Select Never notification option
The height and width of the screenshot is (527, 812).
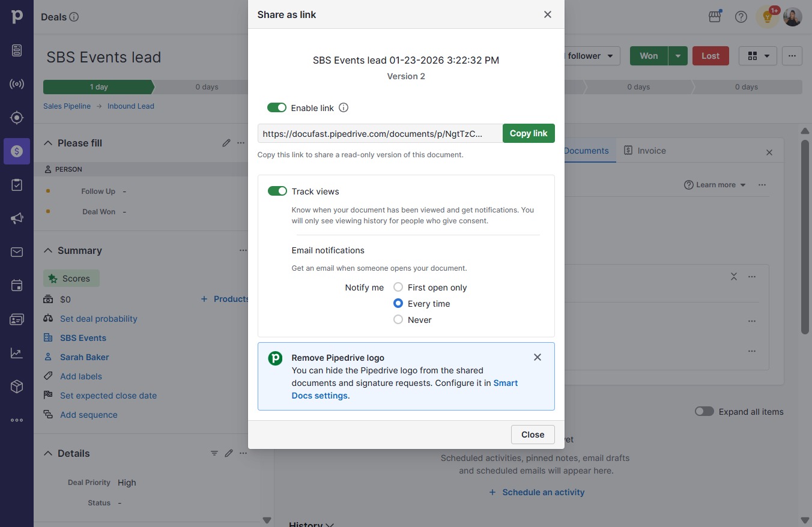coord(398,319)
